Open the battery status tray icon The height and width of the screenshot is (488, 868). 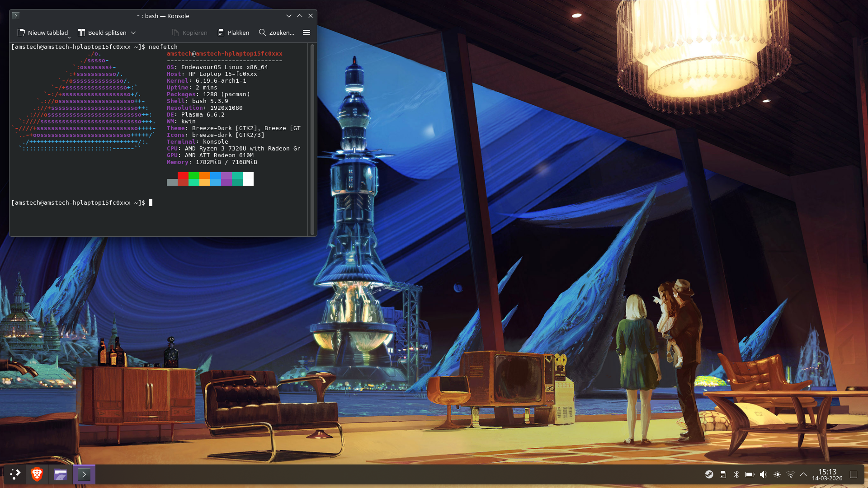click(x=750, y=474)
